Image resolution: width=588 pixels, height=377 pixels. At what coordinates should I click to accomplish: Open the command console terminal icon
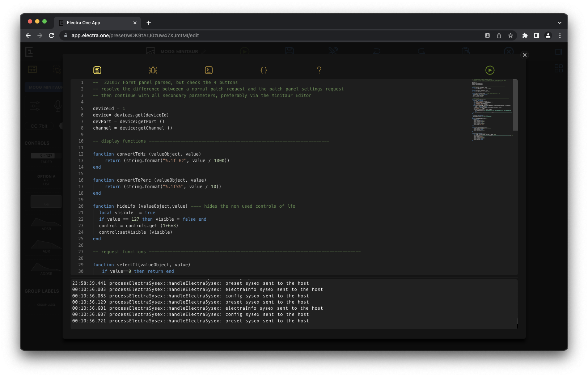coord(209,70)
